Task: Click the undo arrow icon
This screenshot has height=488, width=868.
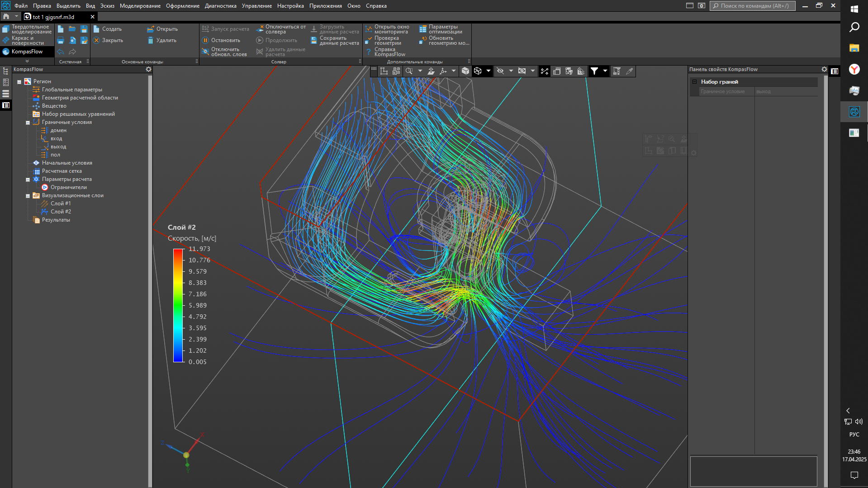Action: [61, 52]
